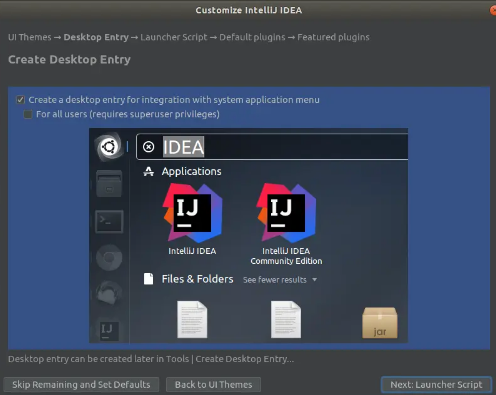The height and width of the screenshot is (395, 496).
Task: Click the Applications section label
Action: tap(191, 171)
